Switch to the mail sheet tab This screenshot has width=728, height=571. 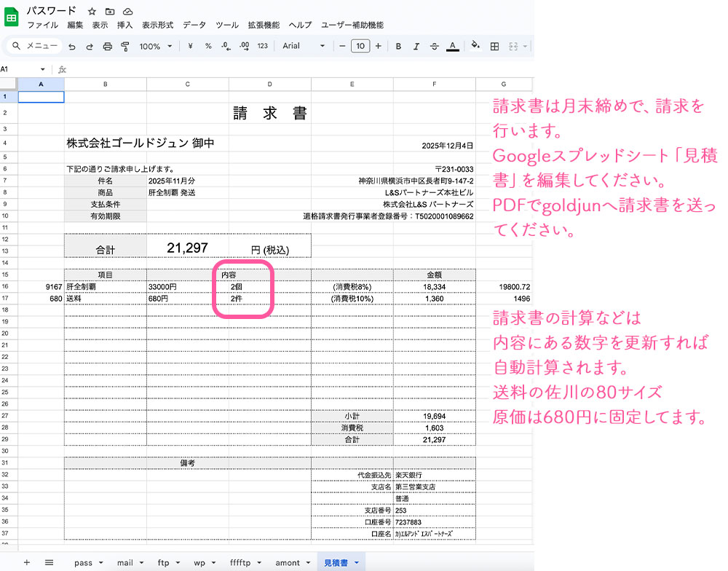pos(129,562)
